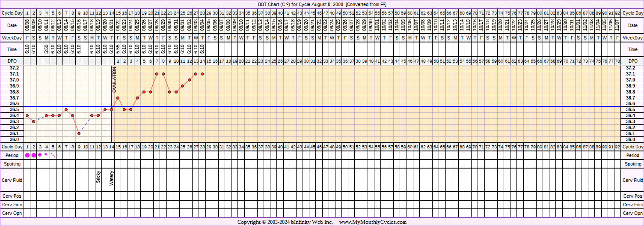Click the large period dot on cycle day 1
This screenshot has height=226, width=644.
coord(27,155)
